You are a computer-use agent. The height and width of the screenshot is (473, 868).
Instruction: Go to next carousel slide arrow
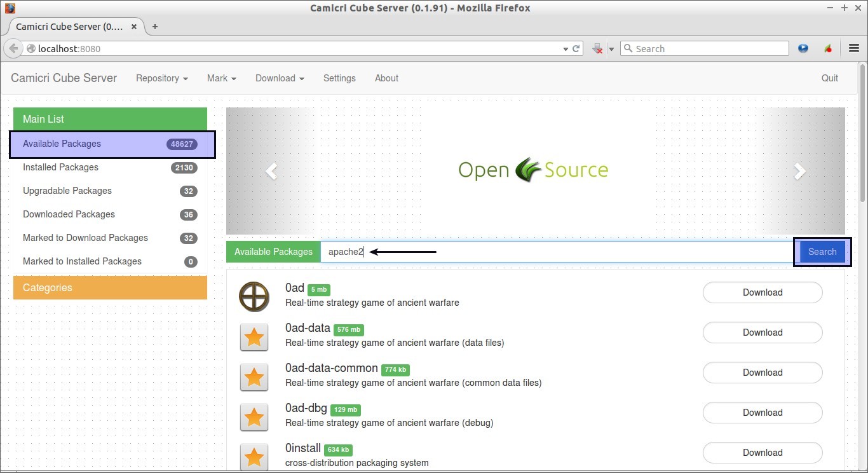pyautogui.click(x=800, y=170)
